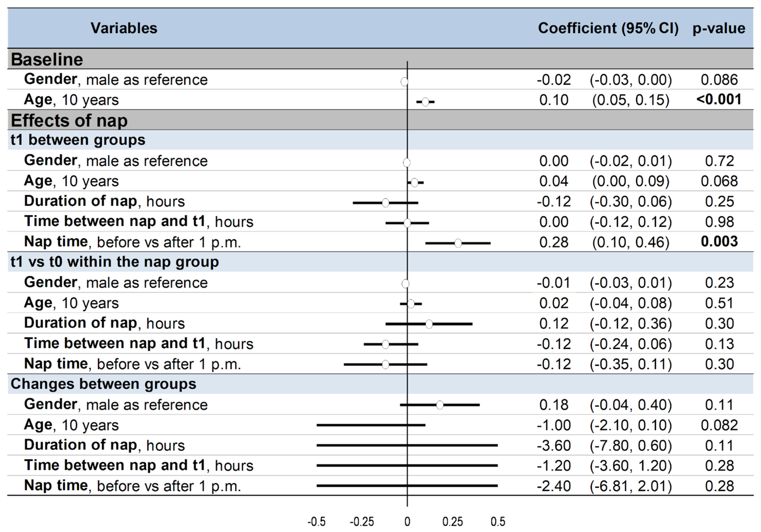Click the confidence interval (-7.80, 0.60)

[631, 446]
